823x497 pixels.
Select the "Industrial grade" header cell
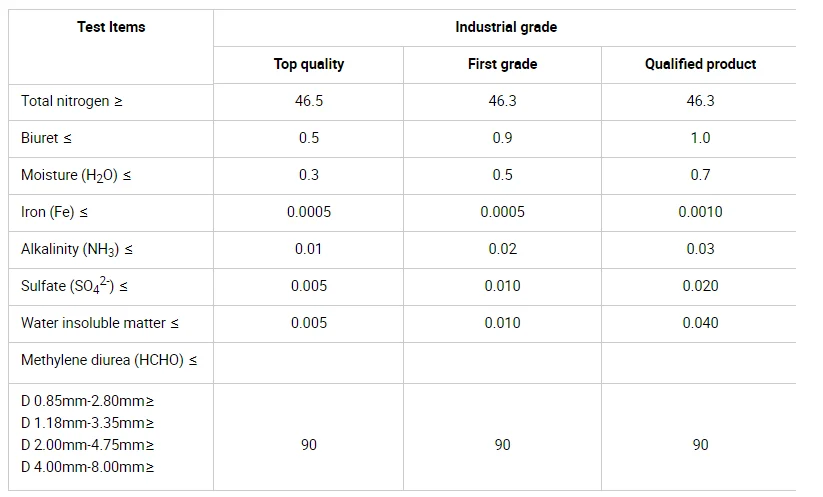pyautogui.click(x=506, y=27)
